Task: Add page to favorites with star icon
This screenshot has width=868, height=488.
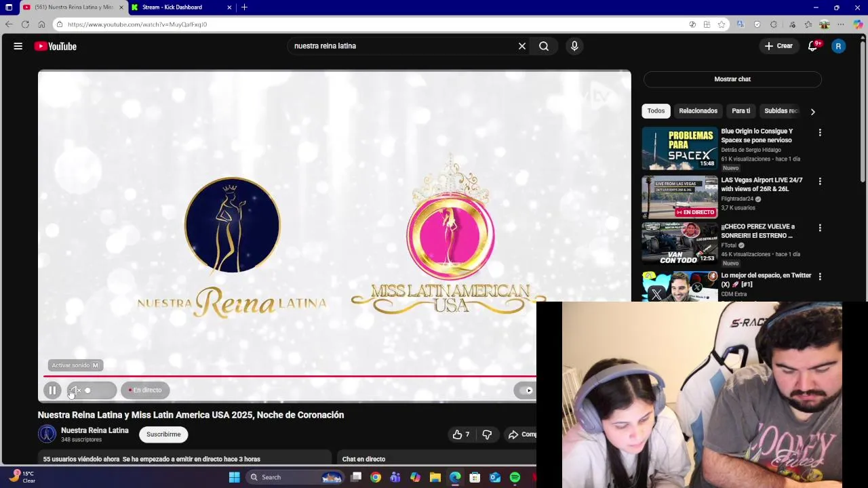Action: pyautogui.click(x=722, y=24)
